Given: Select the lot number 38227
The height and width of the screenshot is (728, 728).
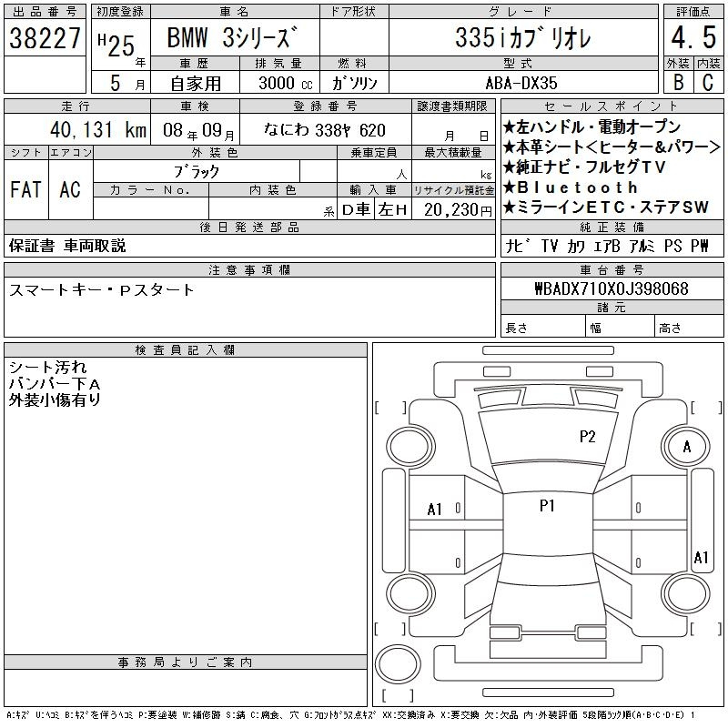Looking at the screenshot, I should (45, 39).
